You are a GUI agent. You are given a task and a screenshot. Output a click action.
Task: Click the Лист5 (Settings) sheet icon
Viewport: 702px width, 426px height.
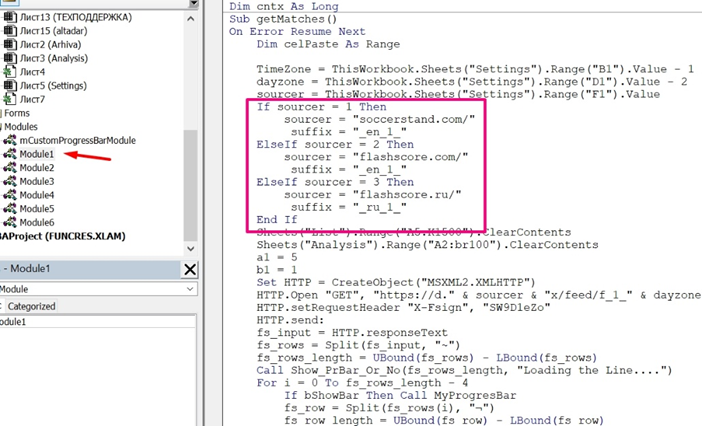(10, 85)
